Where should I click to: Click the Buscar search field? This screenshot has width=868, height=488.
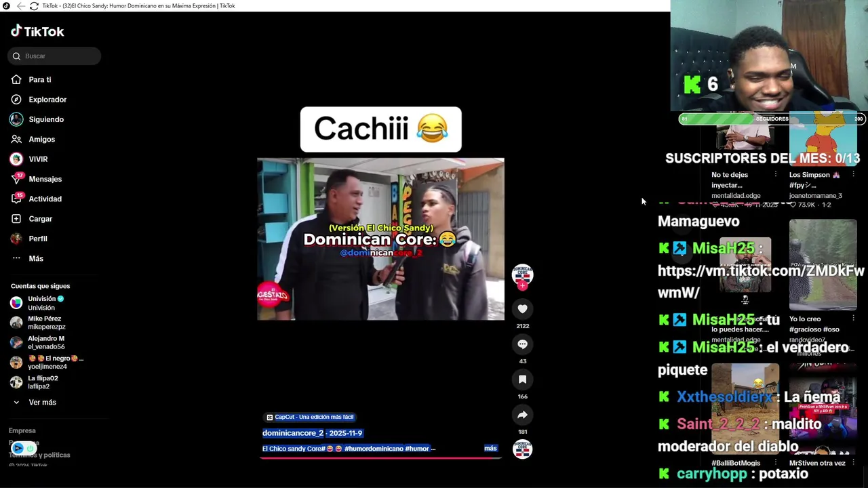coord(54,56)
